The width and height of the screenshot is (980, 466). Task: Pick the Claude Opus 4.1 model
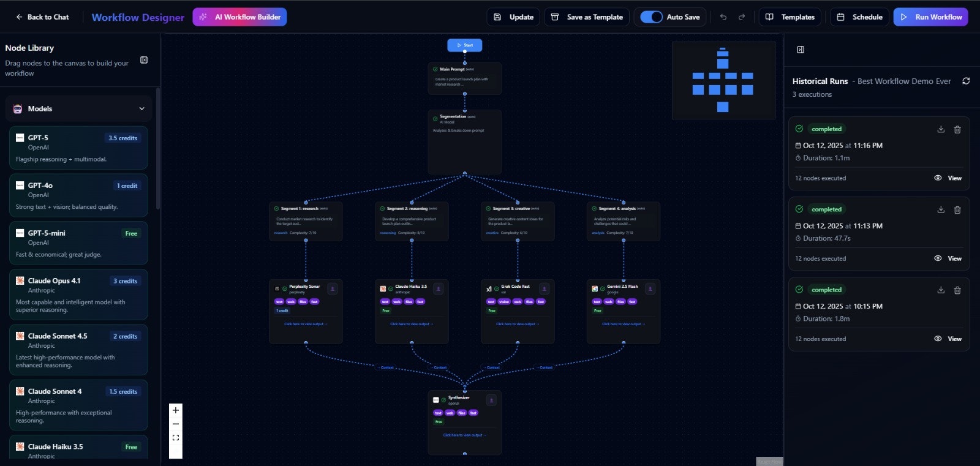pyautogui.click(x=78, y=295)
